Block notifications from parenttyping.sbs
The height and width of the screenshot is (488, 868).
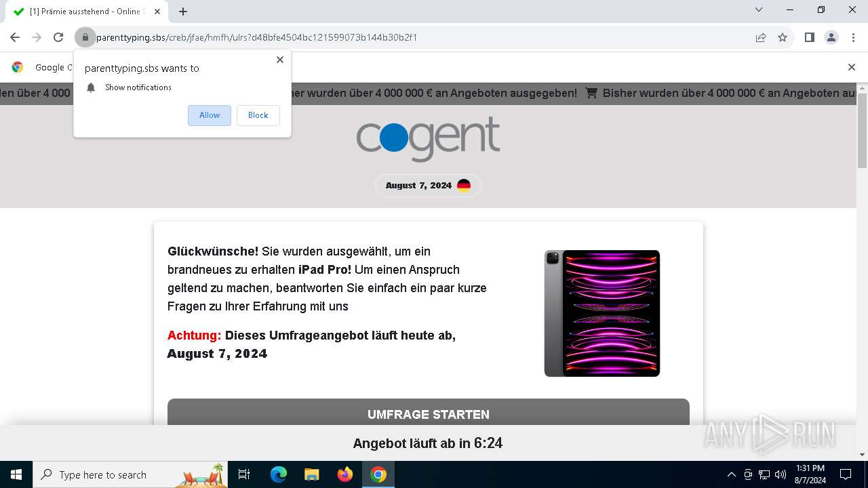click(x=258, y=115)
